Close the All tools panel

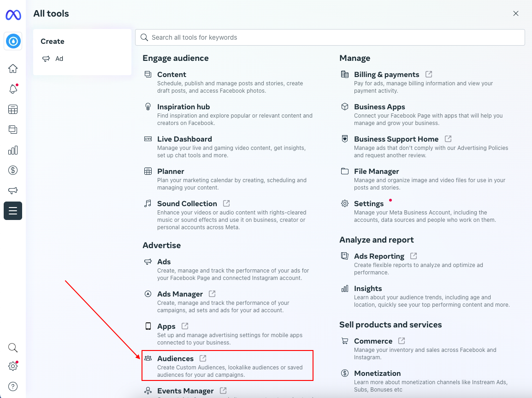click(x=516, y=14)
